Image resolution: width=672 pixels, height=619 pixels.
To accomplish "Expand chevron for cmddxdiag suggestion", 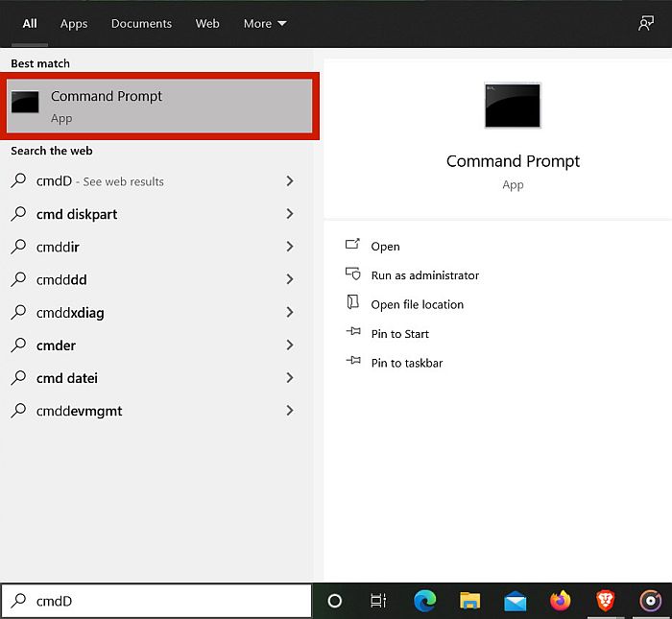I will (290, 312).
